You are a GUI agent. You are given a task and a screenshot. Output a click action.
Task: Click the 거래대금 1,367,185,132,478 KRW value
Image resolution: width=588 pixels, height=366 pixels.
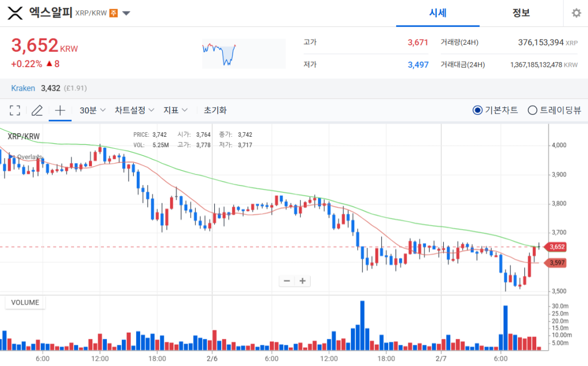(544, 65)
